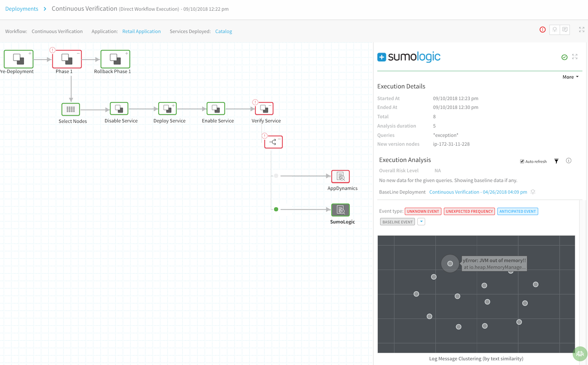Viewport: 588px width, 365px height.
Task: Click the green floating help icon
Action: click(x=580, y=354)
